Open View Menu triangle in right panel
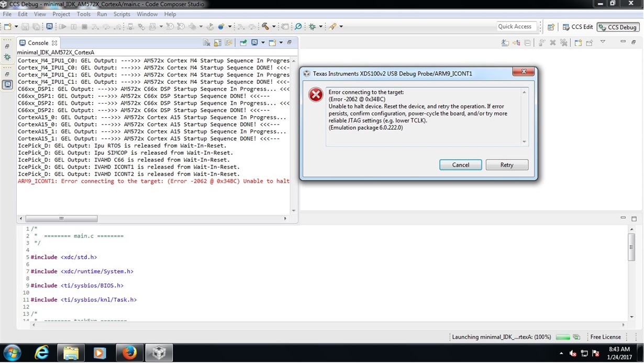The height and width of the screenshot is (363, 644). 603,41
